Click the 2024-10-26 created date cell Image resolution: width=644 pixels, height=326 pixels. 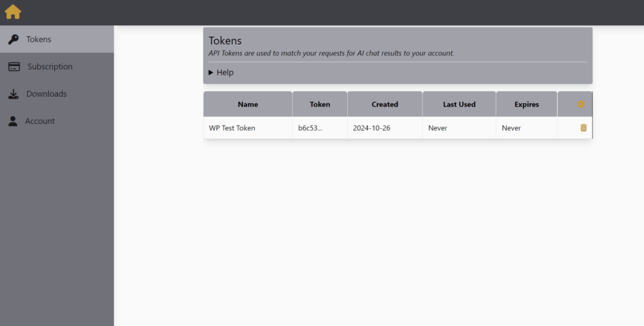pos(372,128)
